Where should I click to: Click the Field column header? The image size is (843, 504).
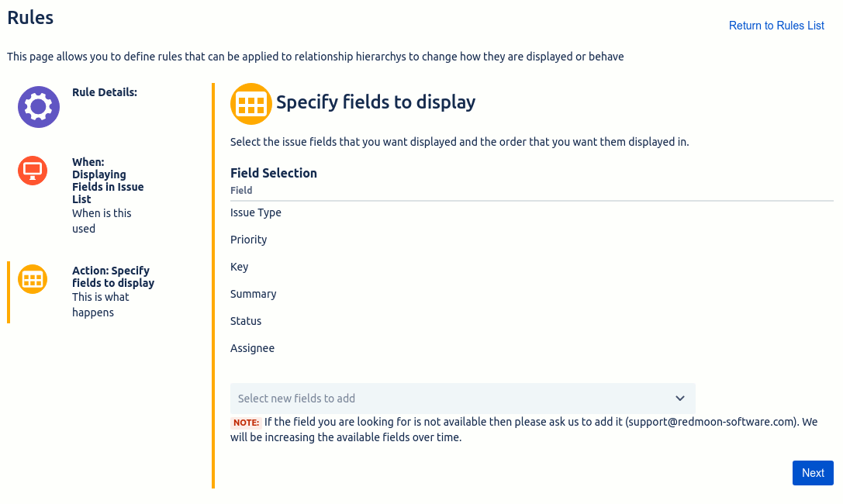point(241,190)
